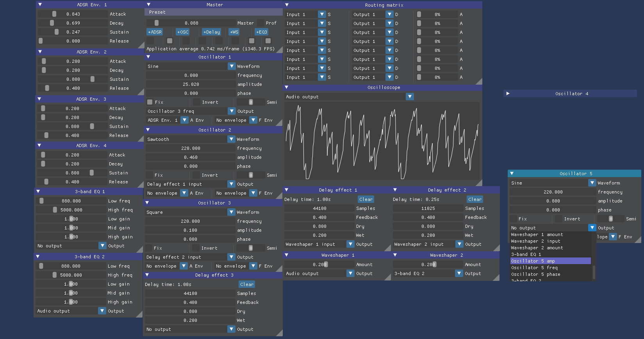Collapse the ADSR Env. 2 panel triangle

[x=40, y=51]
